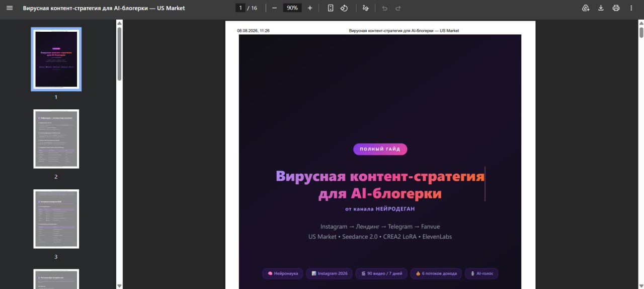The image size is (644, 289).
Task: Edit the current page number field
Action: tap(240, 8)
